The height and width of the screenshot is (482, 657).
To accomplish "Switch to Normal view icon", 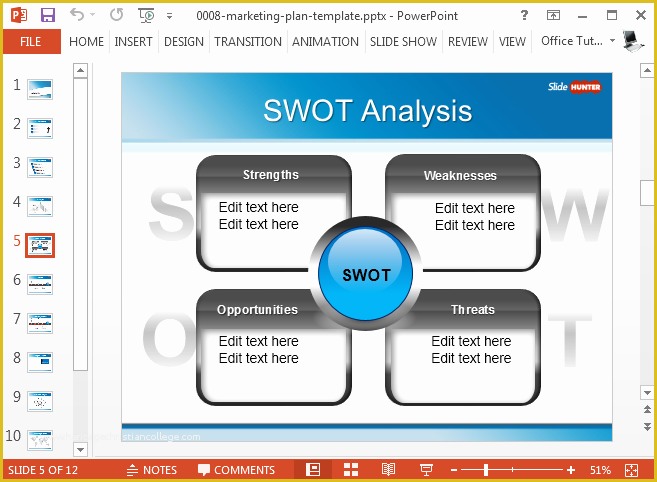I will click(x=313, y=470).
